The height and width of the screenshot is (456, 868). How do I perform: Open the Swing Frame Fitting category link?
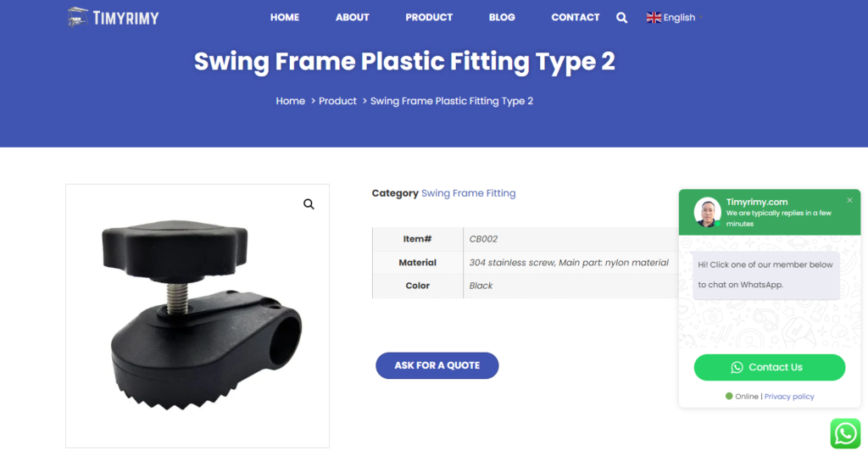tap(468, 193)
